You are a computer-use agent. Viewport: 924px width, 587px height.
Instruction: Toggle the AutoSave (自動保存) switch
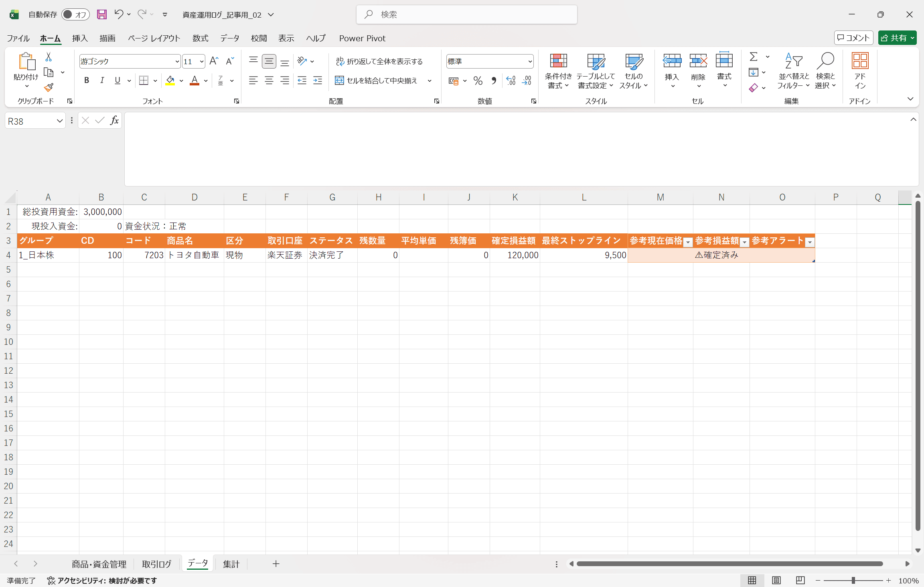75,14
